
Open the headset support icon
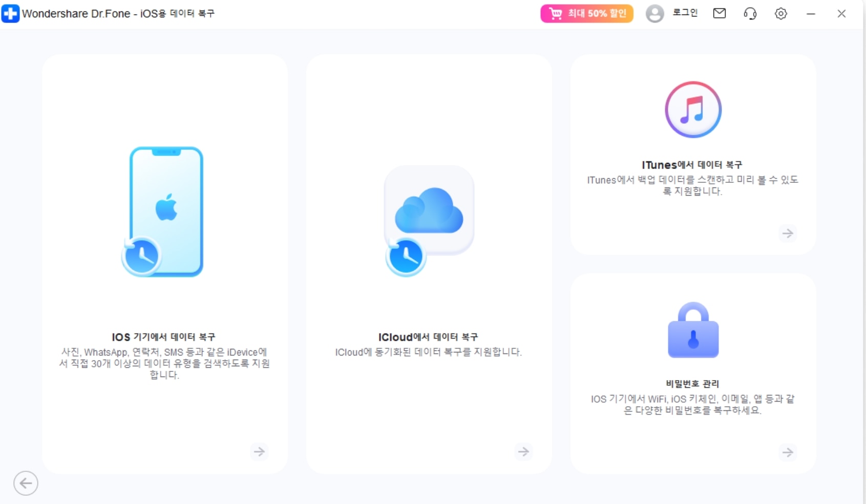(750, 13)
